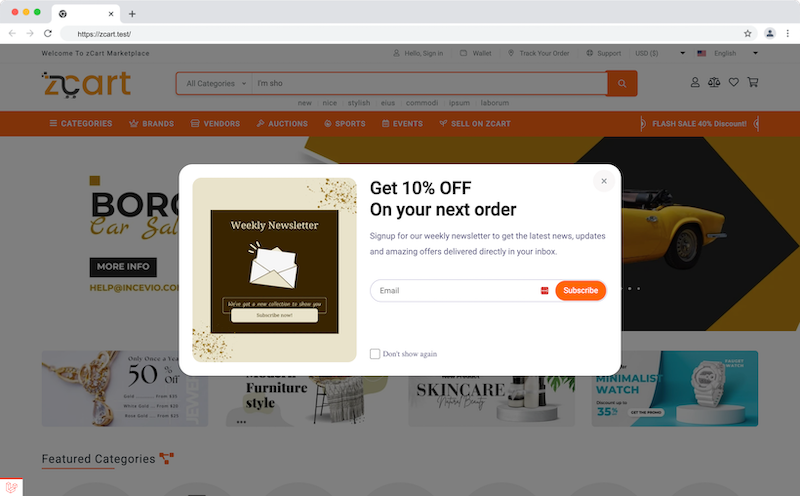Select the BRANDS menu item
The image size is (800, 496).
152,123
